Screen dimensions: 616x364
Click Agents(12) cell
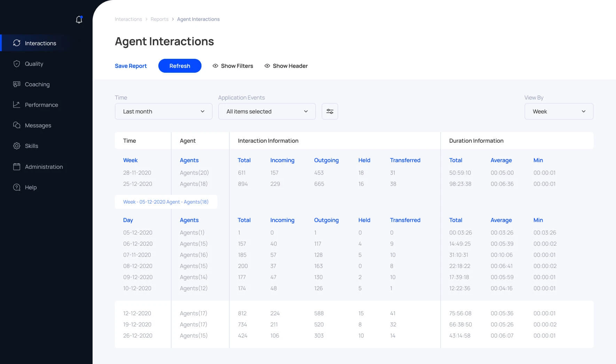coord(194,288)
